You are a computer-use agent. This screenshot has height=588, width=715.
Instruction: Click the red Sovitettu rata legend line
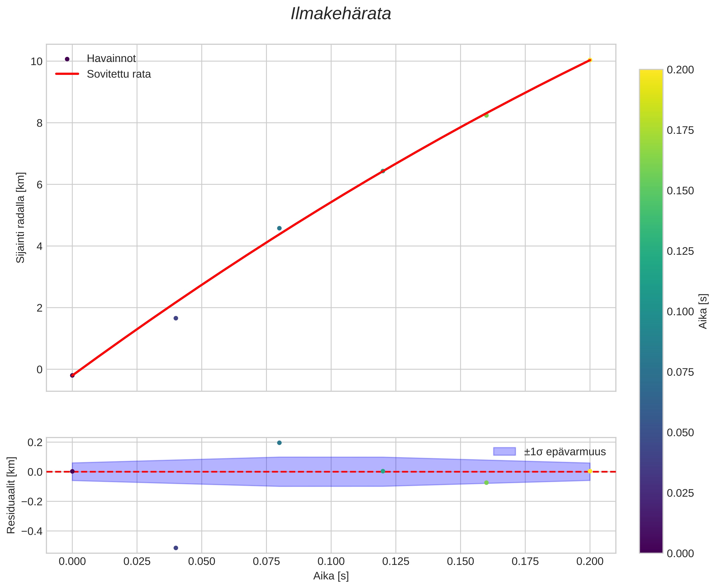coord(67,74)
